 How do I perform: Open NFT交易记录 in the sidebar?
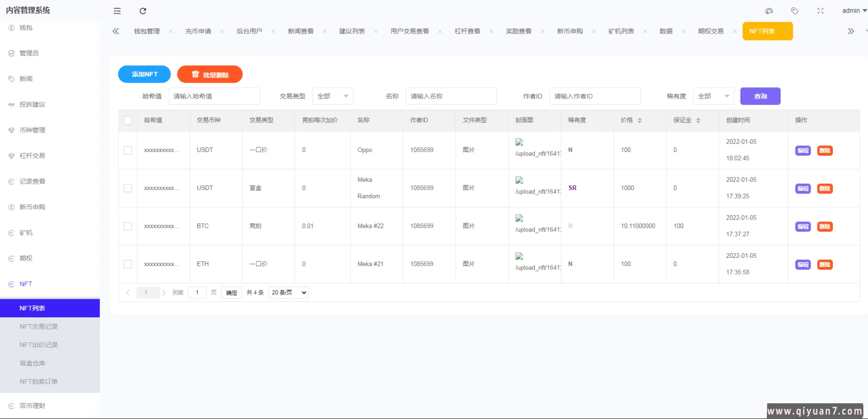click(x=39, y=327)
